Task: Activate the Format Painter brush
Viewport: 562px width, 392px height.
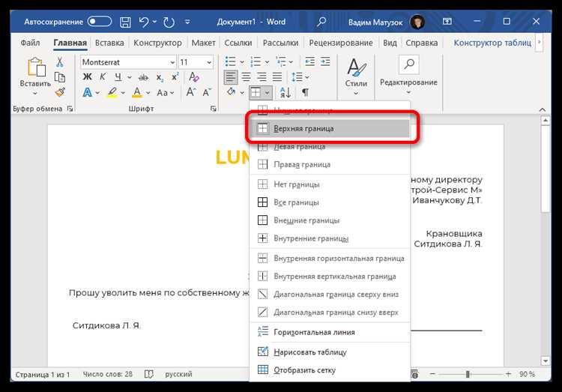Action: (x=60, y=92)
